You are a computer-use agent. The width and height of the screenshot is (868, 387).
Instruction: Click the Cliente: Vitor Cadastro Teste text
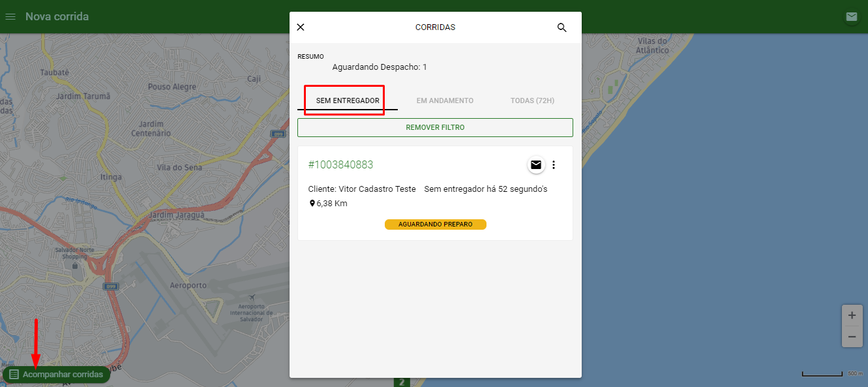362,189
